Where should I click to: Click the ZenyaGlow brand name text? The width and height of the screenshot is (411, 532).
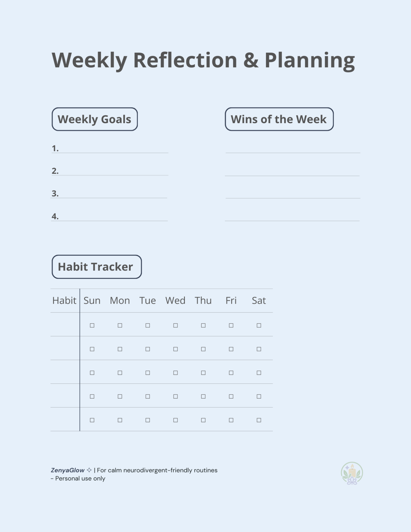click(x=68, y=470)
